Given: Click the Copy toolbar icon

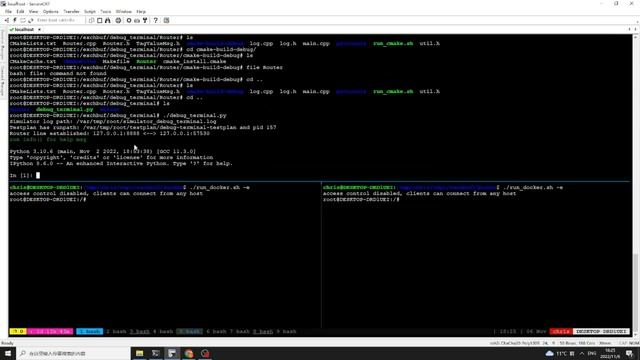Looking at the screenshot, I should click(91, 20).
